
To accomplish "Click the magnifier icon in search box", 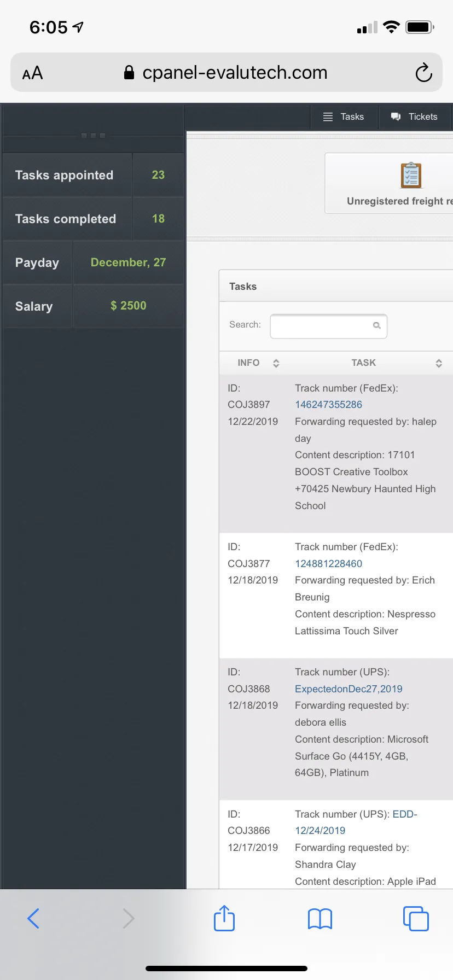I will pyautogui.click(x=376, y=325).
